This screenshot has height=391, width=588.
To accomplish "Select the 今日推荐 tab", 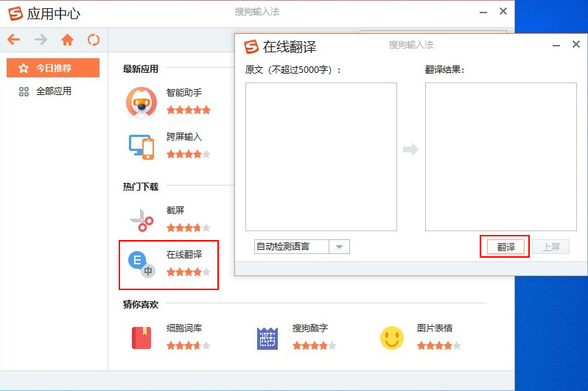I will [53, 68].
